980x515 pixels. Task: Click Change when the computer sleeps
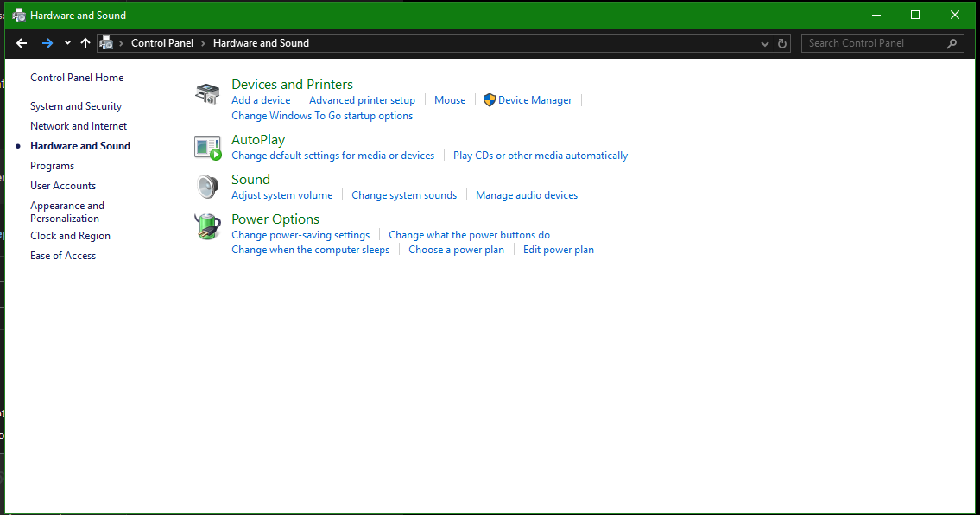(311, 250)
